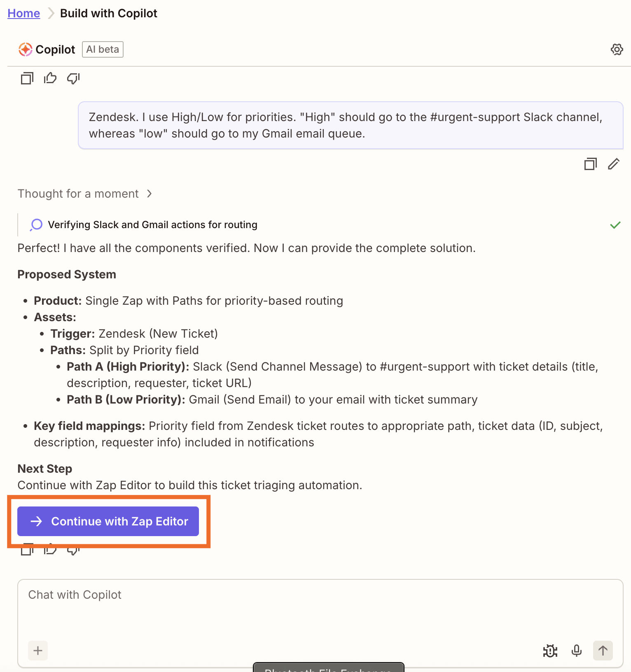
Task: Thumbs down the earlier response at top
Action: point(73,78)
